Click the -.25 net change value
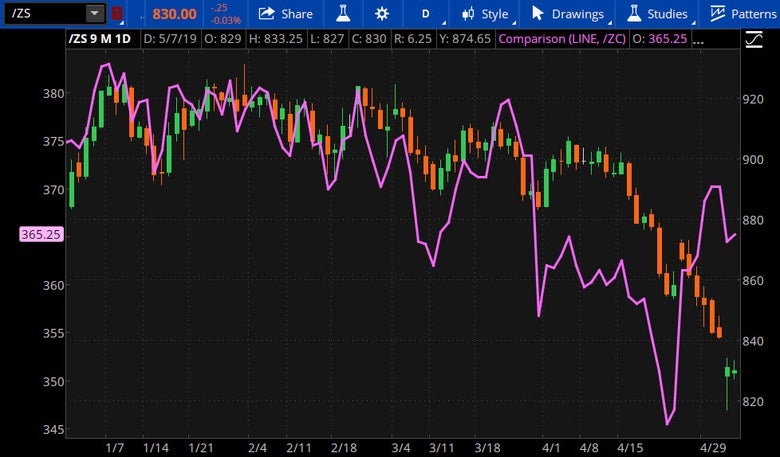The height and width of the screenshot is (457, 780). click(x=219, y=8)
